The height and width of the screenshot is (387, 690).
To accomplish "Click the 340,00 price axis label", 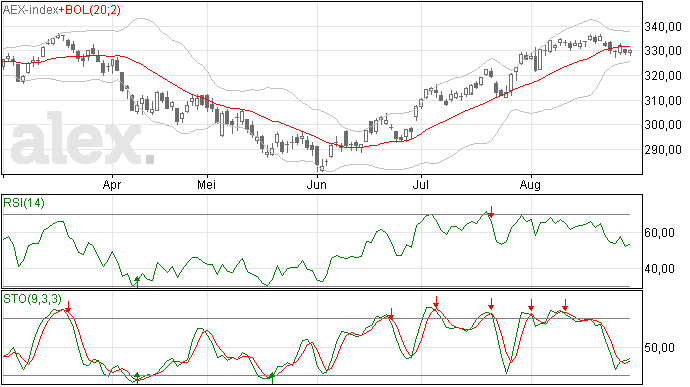I will coord(663,27).
